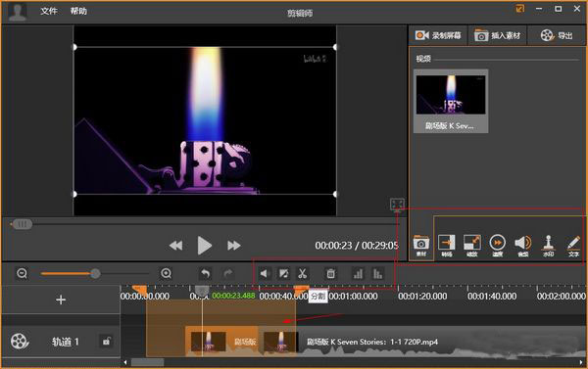Open the 帮助 menu
Screen dimensions: 588x369
click(x=78, y=11)
